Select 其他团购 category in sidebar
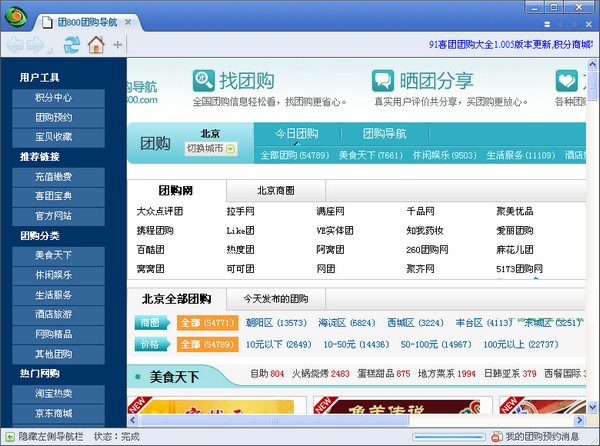The image size is (600, 446). click(58, 354)
